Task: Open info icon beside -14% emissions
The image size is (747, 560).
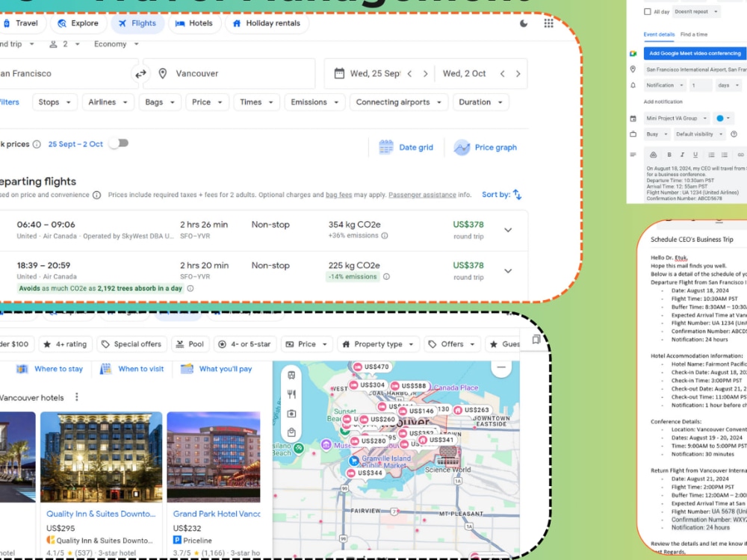Action: pos(386,277)
